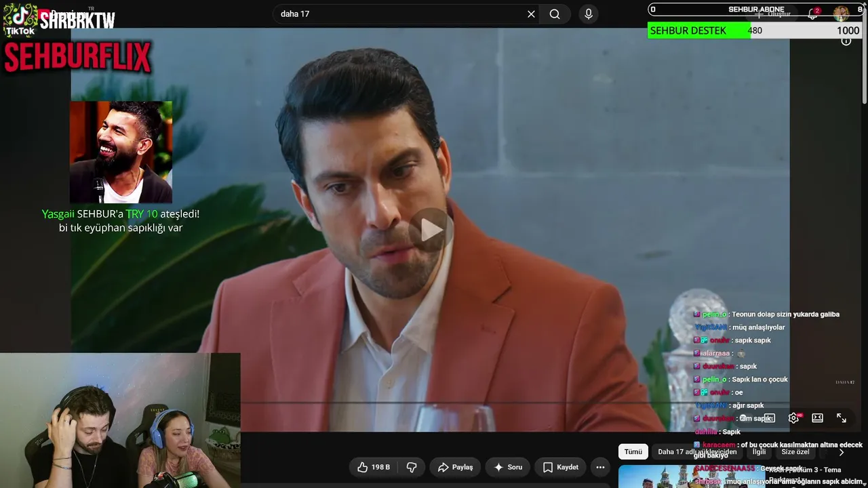868x488 pixels.
Task: Open the video info card icon
Action: coord(846,41)
